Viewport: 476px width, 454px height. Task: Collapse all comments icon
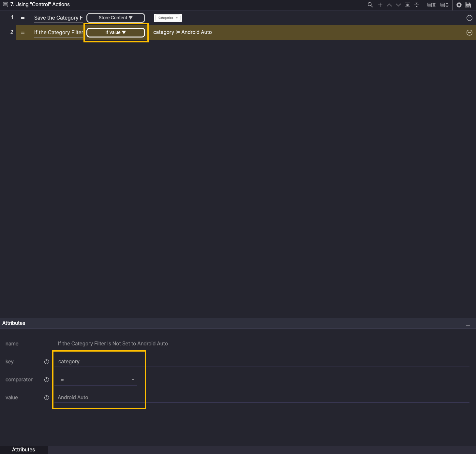pos(444,5)
